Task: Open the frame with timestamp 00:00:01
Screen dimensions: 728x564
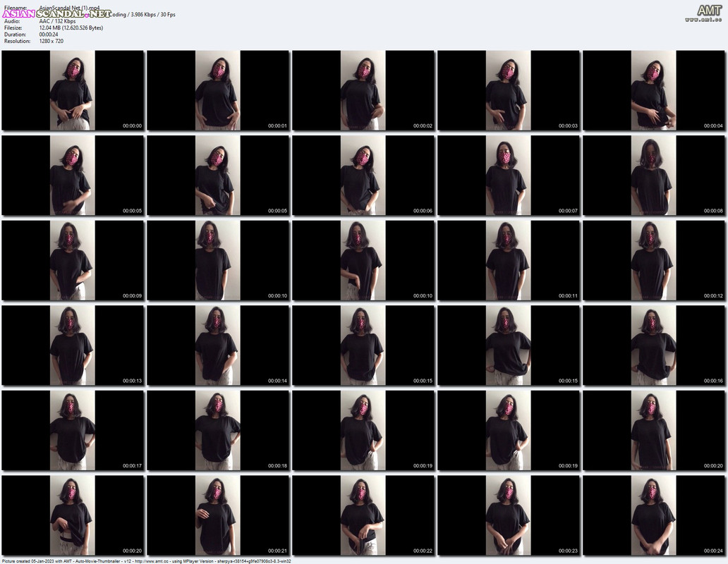Action: coord(218,90)
